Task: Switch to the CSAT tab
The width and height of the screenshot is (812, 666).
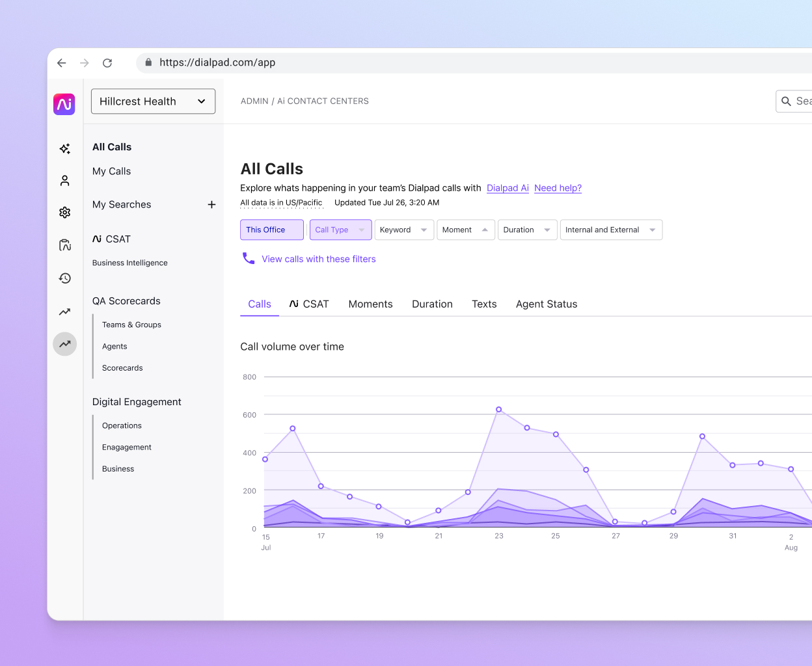Action: pos(309,304)
